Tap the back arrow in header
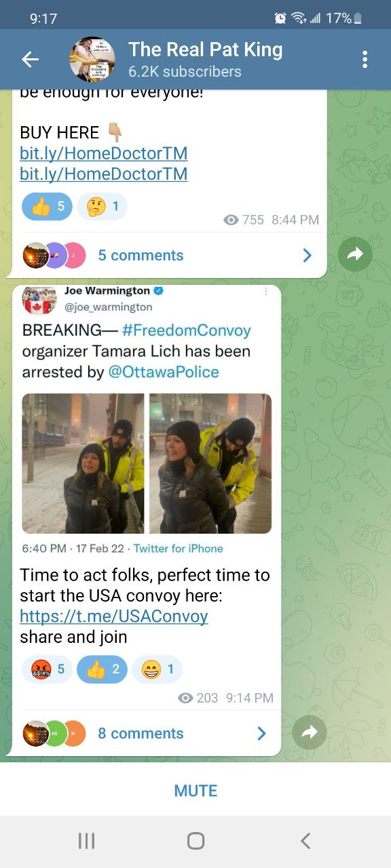Viewport: 391px width, 868px height. click(31, 60)
